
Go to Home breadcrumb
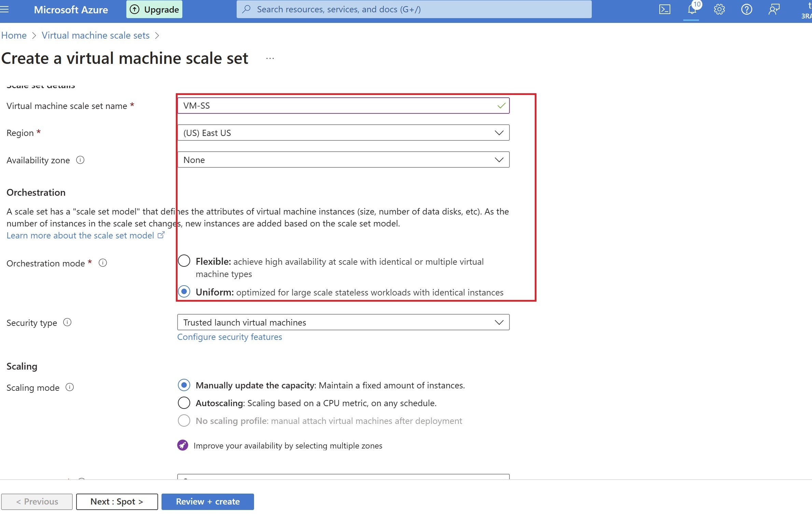pyautogui.click(x=14, y=35)
